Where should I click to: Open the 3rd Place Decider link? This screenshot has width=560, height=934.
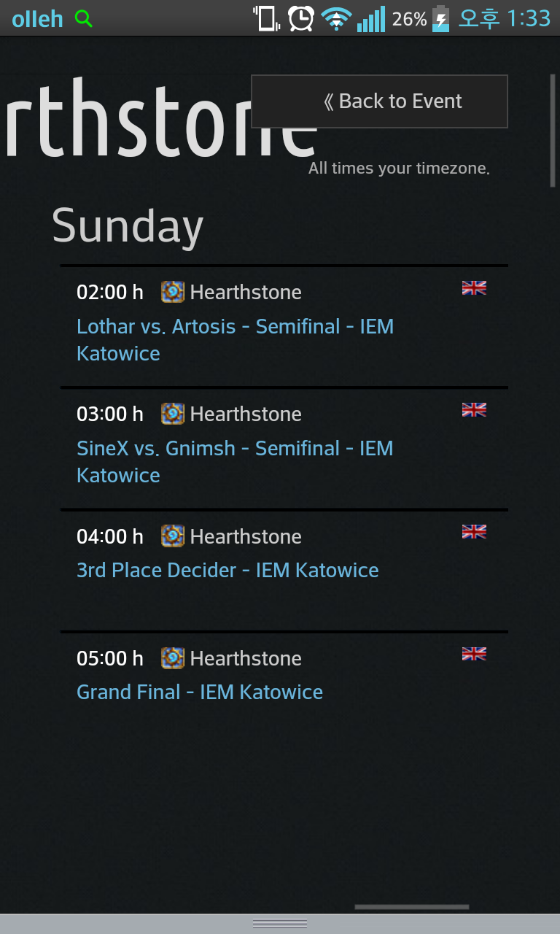click(x=227, y=570)
